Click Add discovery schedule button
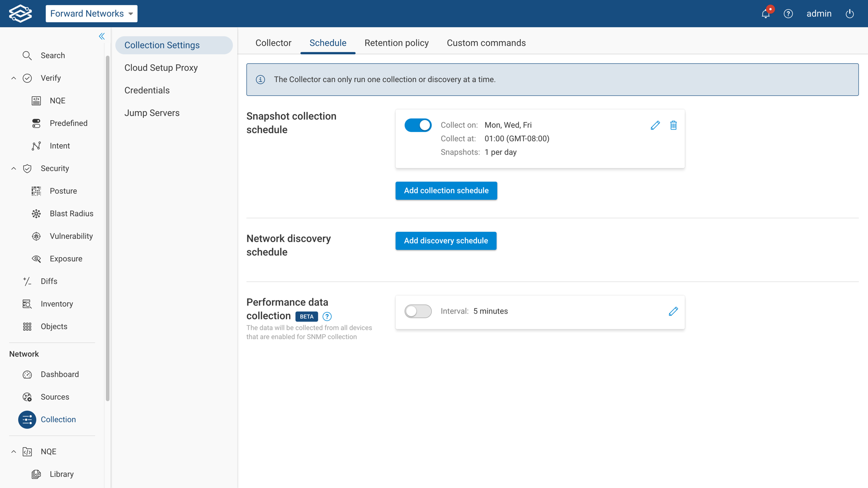This screenshot has width=868, height=488. [445, 241]
